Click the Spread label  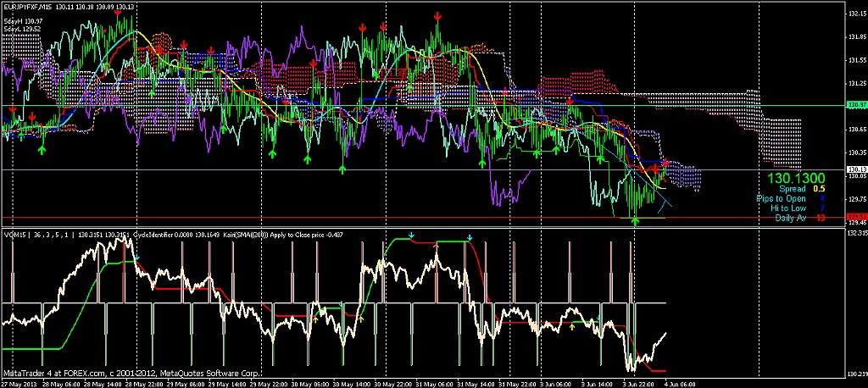click(792, 189)
